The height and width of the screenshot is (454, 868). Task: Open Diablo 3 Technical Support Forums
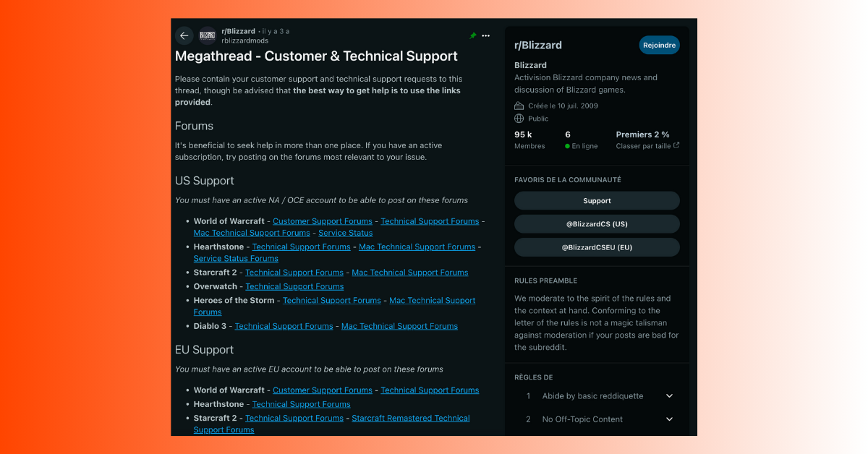coord(284,326)
